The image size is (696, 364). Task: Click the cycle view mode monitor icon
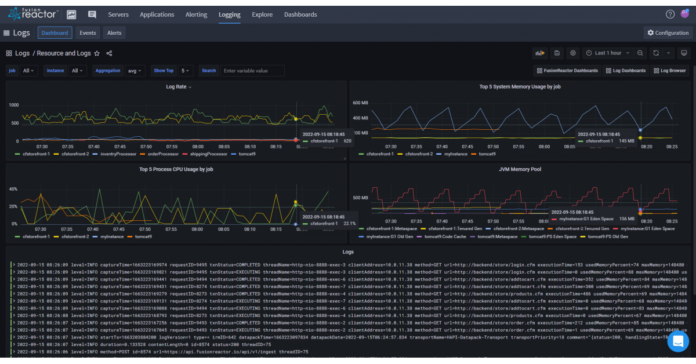pyautogui.click(x=684, y=53)
